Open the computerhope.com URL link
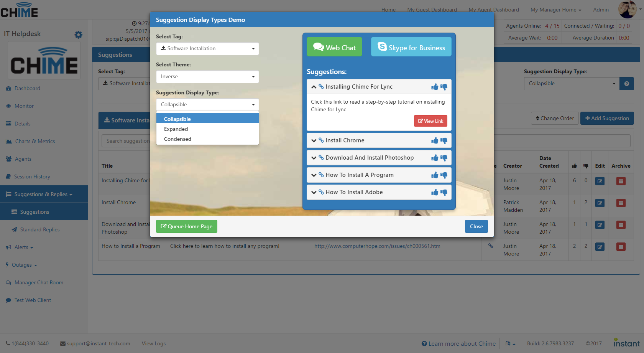Image resolution: width=644 pixels, height=353 pixels. [x=377, y=246]
